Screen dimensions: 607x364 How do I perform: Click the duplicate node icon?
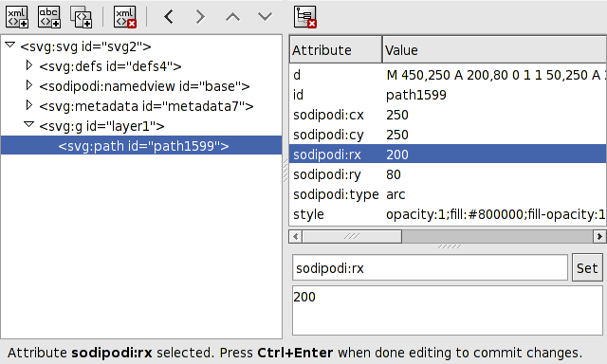click(81, 17)
